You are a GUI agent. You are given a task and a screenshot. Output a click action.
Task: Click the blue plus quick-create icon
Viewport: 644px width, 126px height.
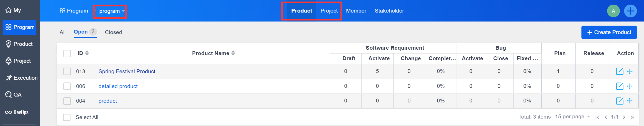click(x=630, y=11)
